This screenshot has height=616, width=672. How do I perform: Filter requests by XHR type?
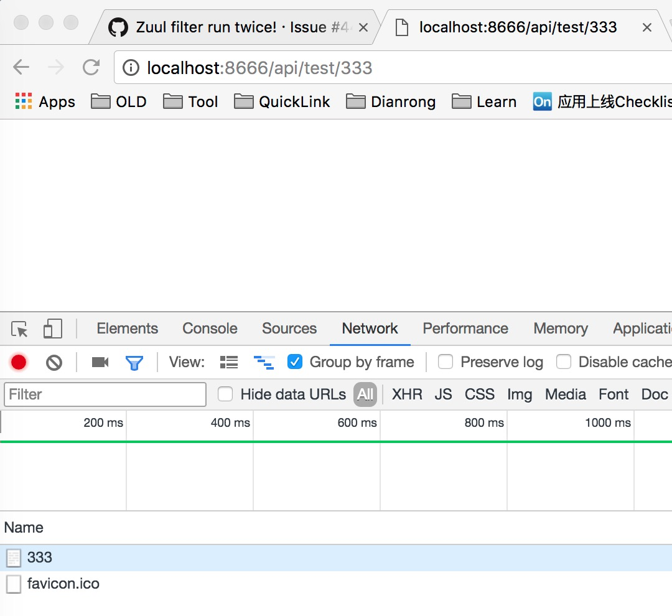click(407, 394)
